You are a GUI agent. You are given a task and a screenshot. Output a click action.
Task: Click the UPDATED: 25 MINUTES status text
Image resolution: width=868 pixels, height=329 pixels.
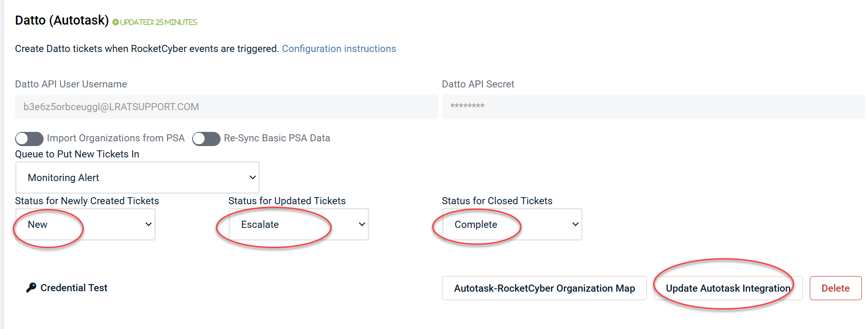(x=159, y=22)
